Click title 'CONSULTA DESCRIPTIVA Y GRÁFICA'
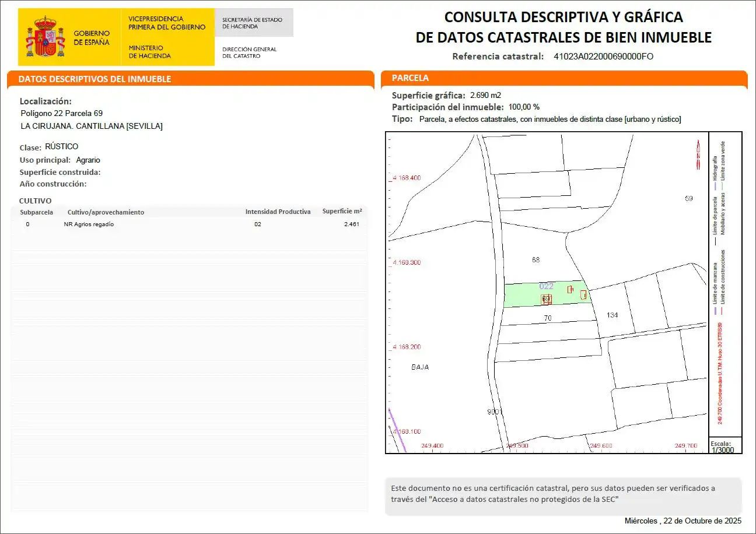 click(x=563, y=16)
